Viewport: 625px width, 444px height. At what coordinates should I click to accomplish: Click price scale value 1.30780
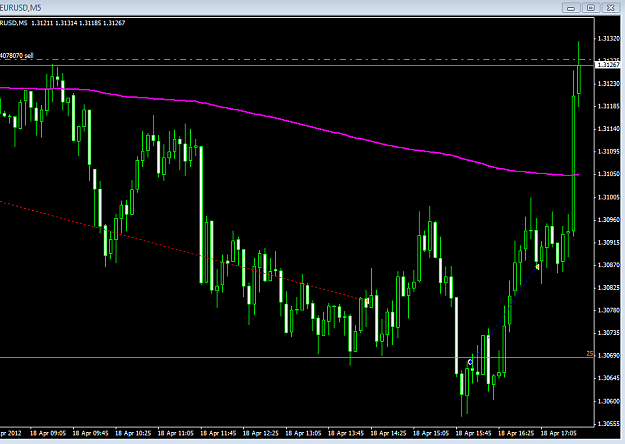coord(609,310)
